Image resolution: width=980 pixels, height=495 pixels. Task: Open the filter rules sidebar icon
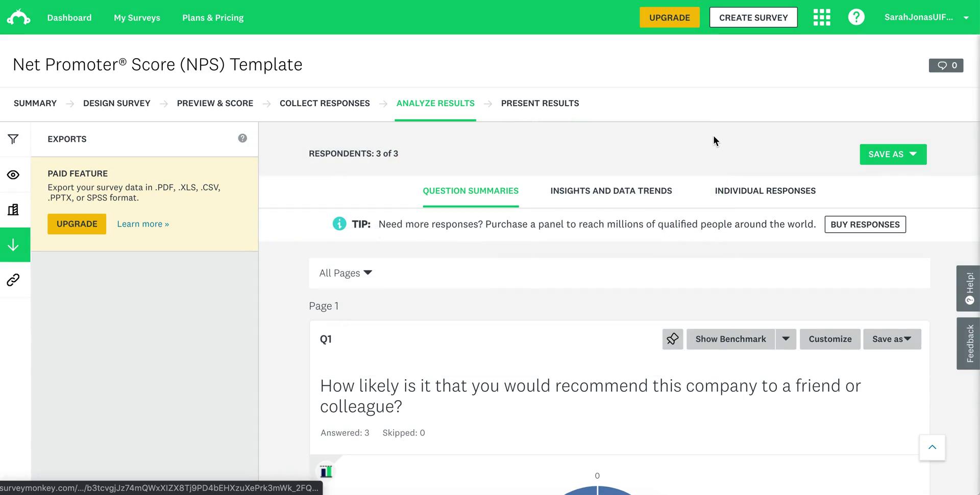tap(13, 139)
